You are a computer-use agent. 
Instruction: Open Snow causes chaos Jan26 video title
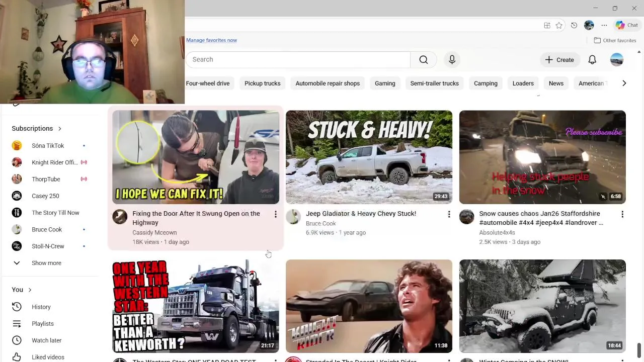coord(541,218)
